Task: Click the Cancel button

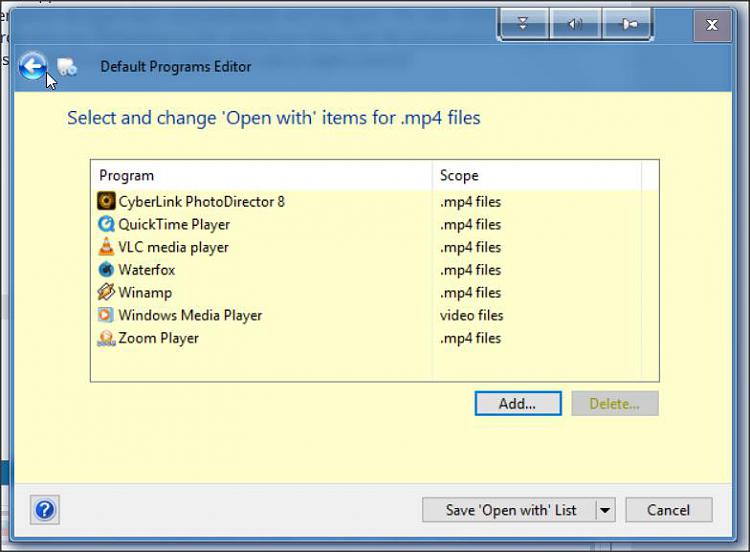Action: (x=669, y=510)
